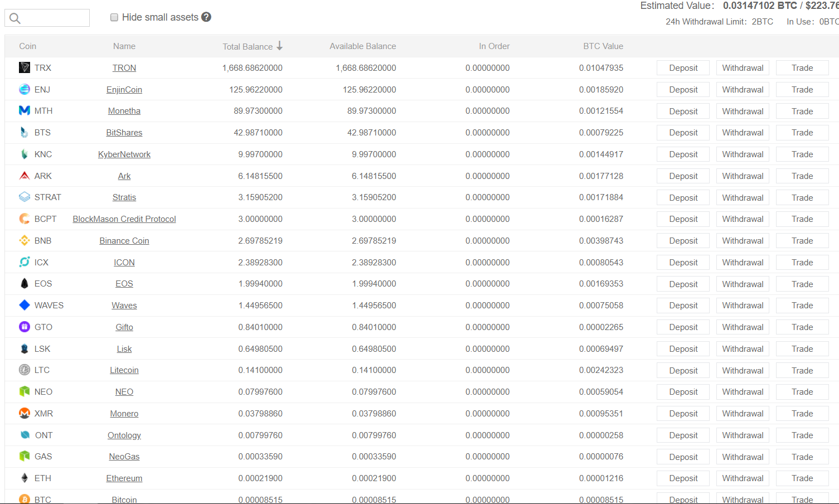The width and height of the screenshot is (839, 504).
Task: Open the Ethereum name link
Action: [124, 478]
